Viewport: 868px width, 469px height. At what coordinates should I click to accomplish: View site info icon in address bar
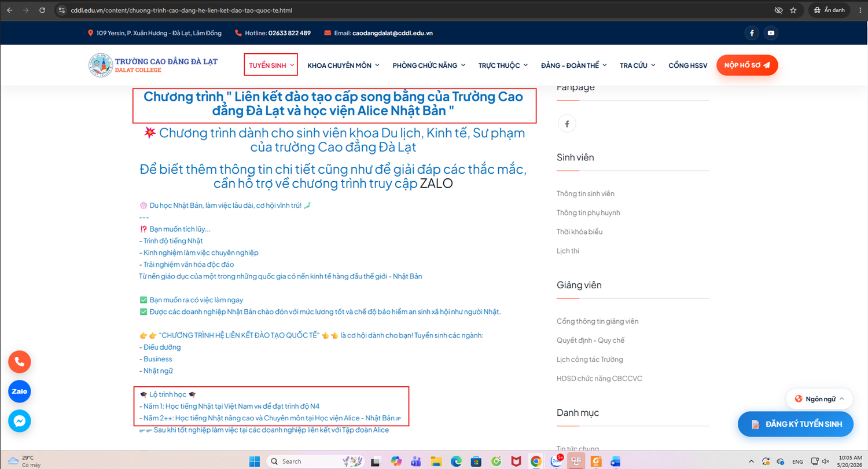[62, 10]
